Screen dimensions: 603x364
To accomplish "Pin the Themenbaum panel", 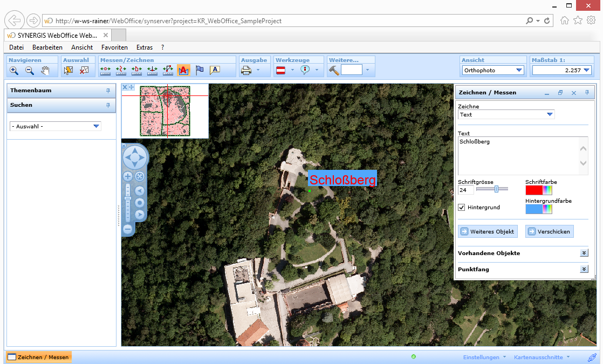I will pos(108,91).
